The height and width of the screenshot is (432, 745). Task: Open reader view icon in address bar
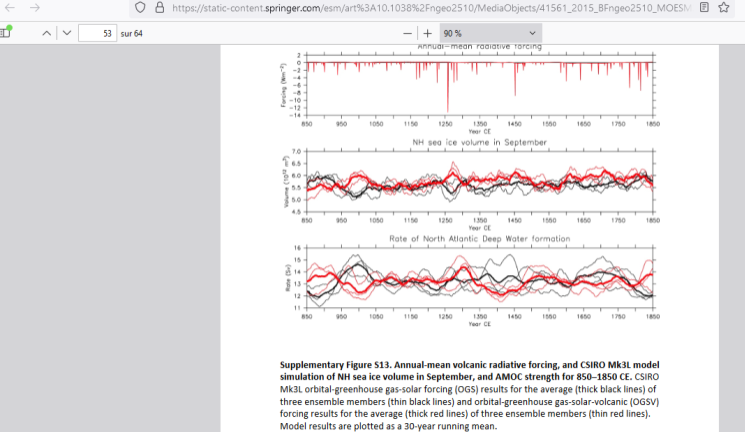tap(704, 8)
